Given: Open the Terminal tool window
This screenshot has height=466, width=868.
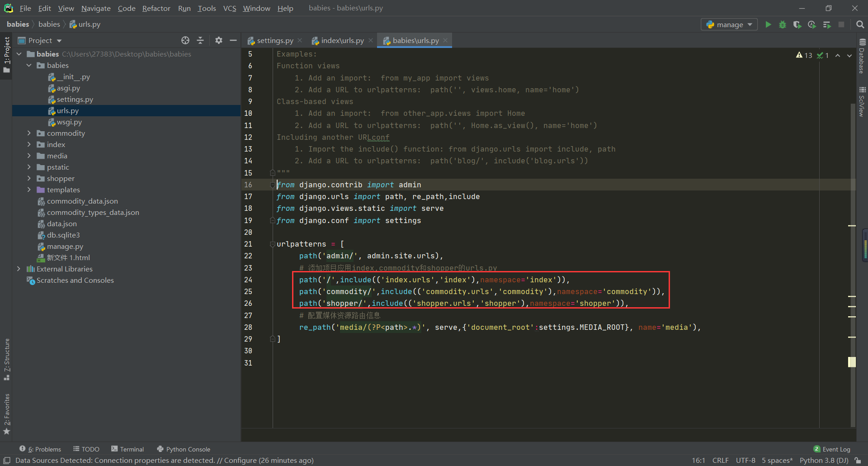Looking at the screenshot, I should point(127,449).
